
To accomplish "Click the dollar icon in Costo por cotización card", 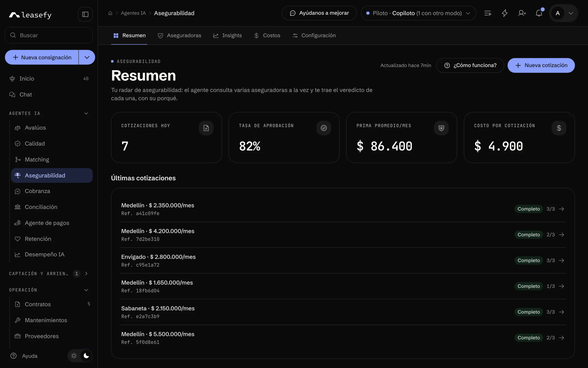I will click(x=559, y=128).
